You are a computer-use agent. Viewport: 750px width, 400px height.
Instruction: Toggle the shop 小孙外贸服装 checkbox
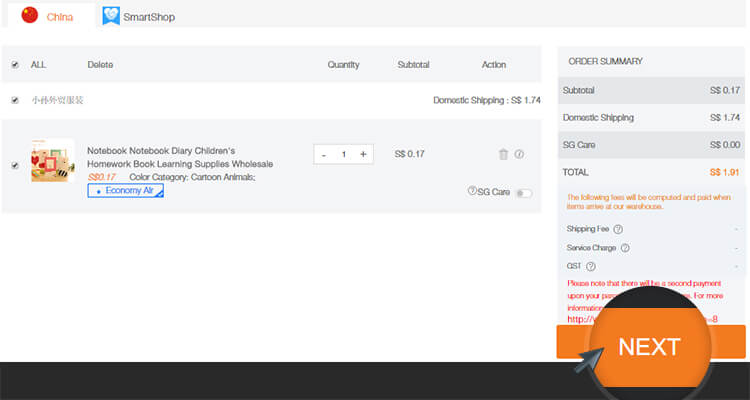click(x=15, y=100)
